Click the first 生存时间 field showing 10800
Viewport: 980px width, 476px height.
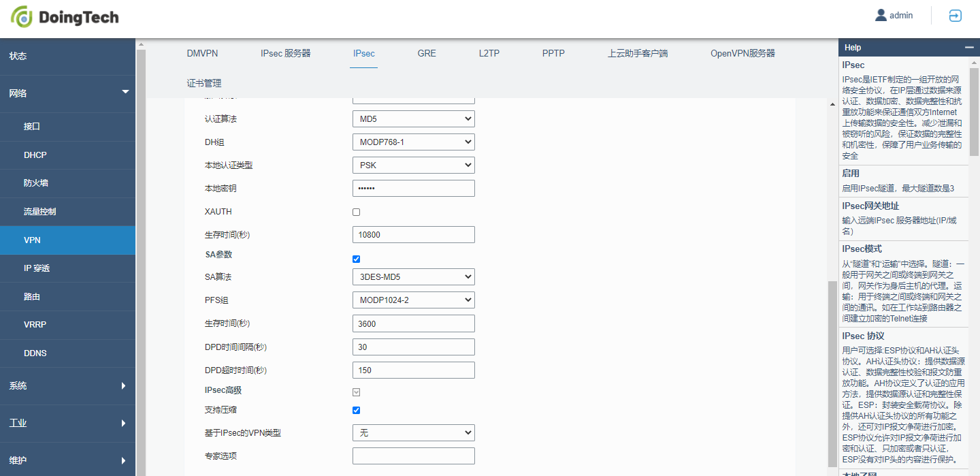(414, 235)
